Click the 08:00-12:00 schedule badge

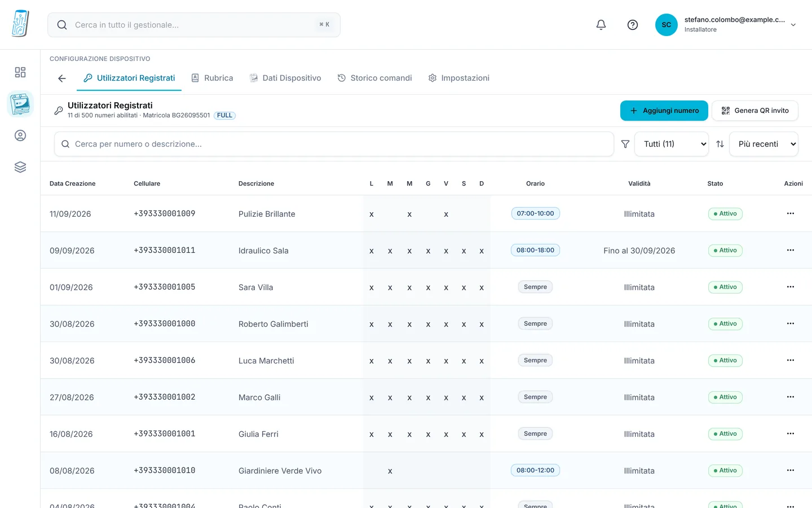coord(536,470)
